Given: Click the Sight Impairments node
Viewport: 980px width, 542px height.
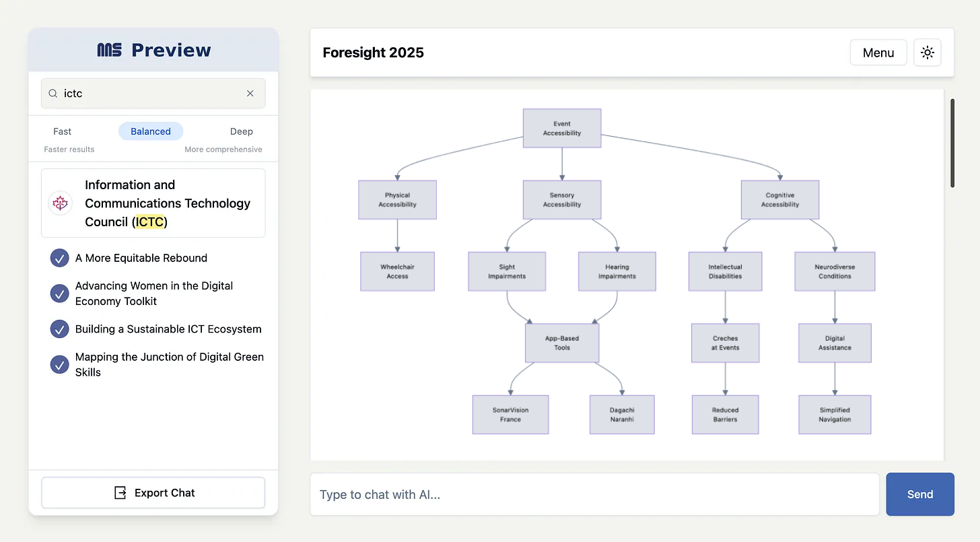Looking at the screenshot, I should [507, 271].
